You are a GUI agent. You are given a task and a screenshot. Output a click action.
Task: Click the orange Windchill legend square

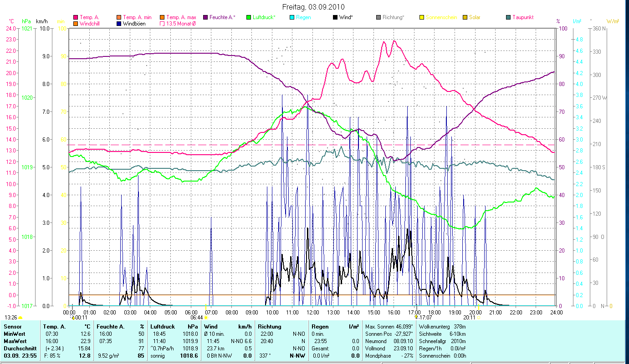click(x=76, y=23)
